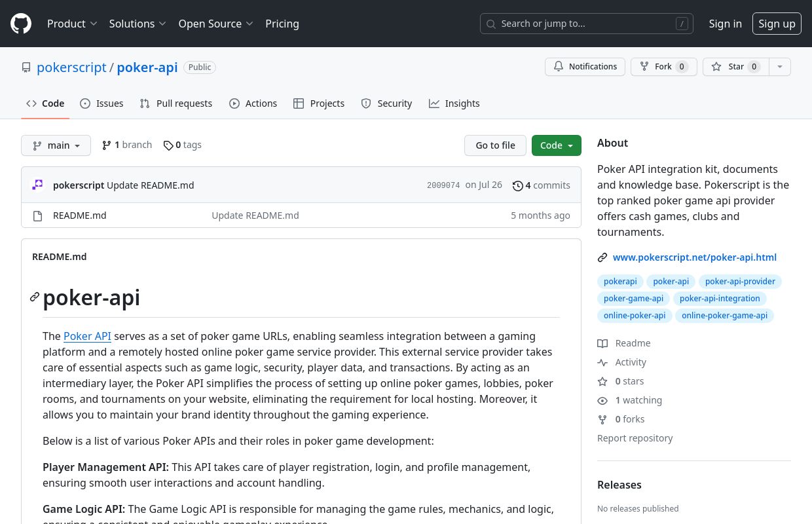The width and height of the screenshot is (812, 524).
Task: Click the Readme book icon in About
Action: [x=602, y=343]
